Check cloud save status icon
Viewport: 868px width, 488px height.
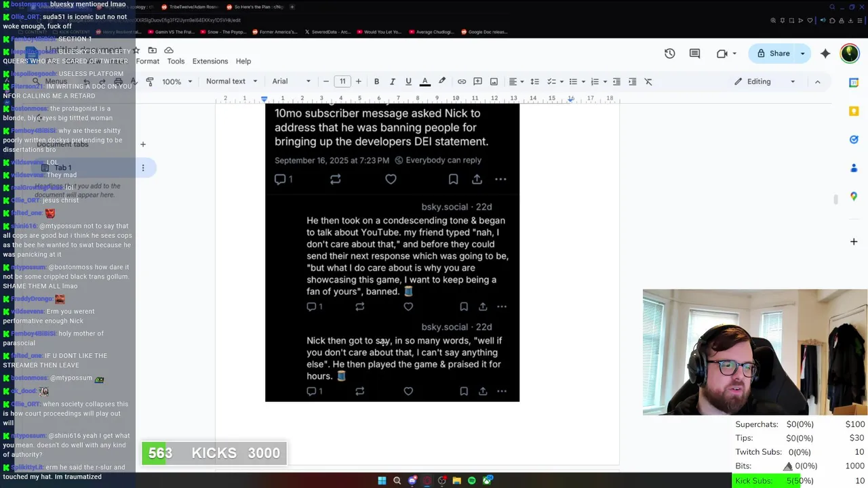coord(169,50)
